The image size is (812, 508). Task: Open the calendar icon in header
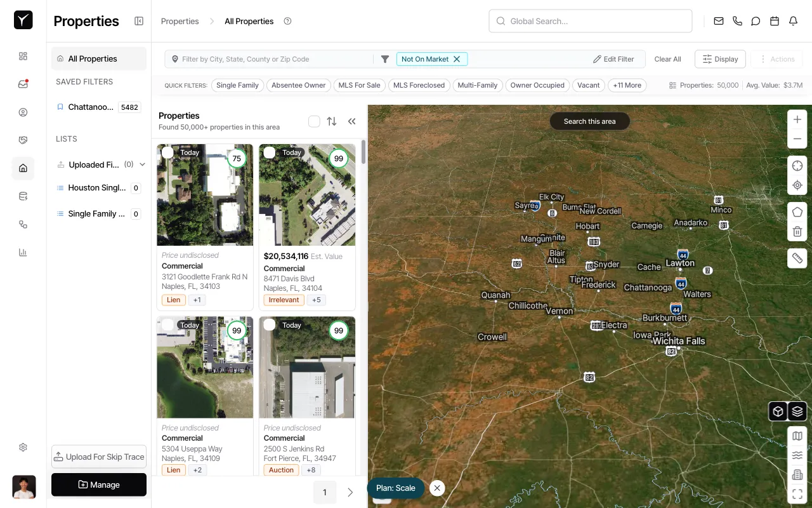click(x=774, y=21)
